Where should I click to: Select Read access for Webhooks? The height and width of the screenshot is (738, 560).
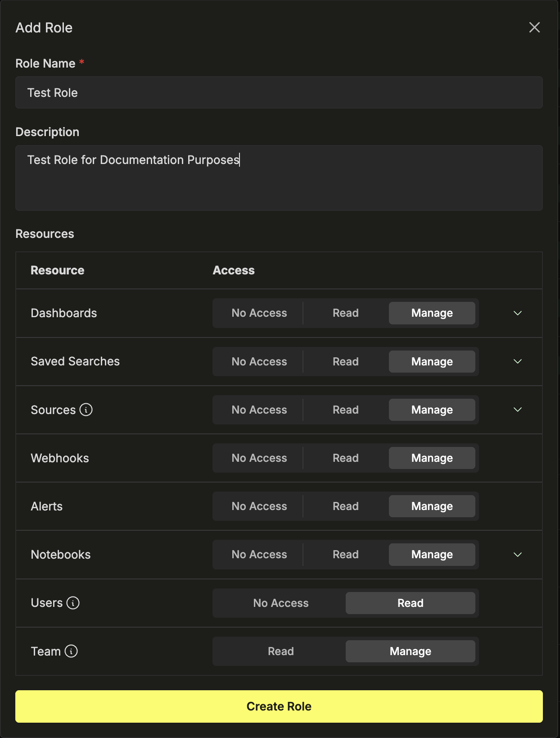[x=345, y=458]
